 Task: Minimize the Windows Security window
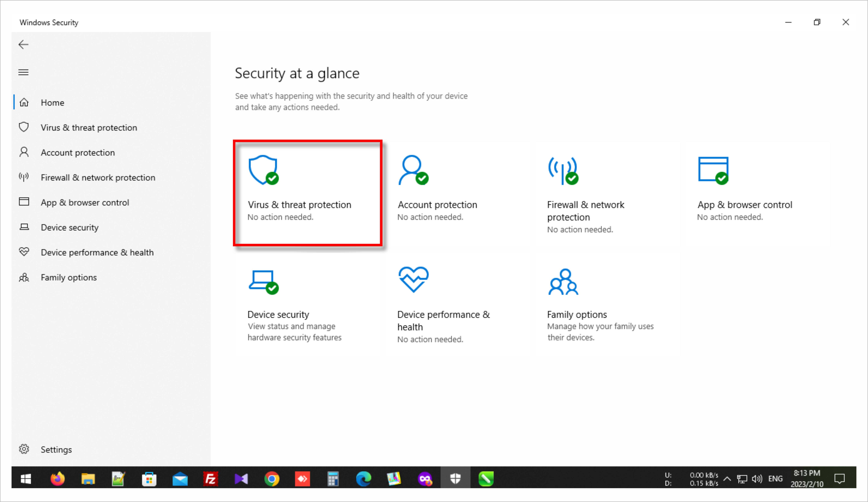pyautogui.click(x=788, y=22)
